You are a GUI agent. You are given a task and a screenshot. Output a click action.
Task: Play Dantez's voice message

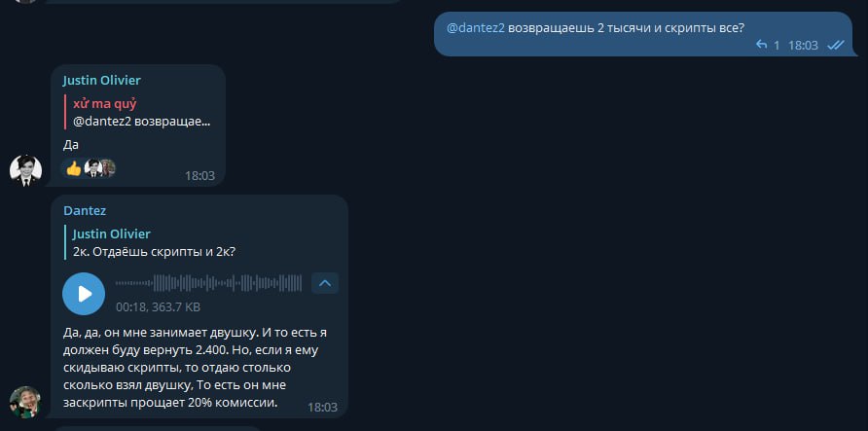tap(84, 294)
